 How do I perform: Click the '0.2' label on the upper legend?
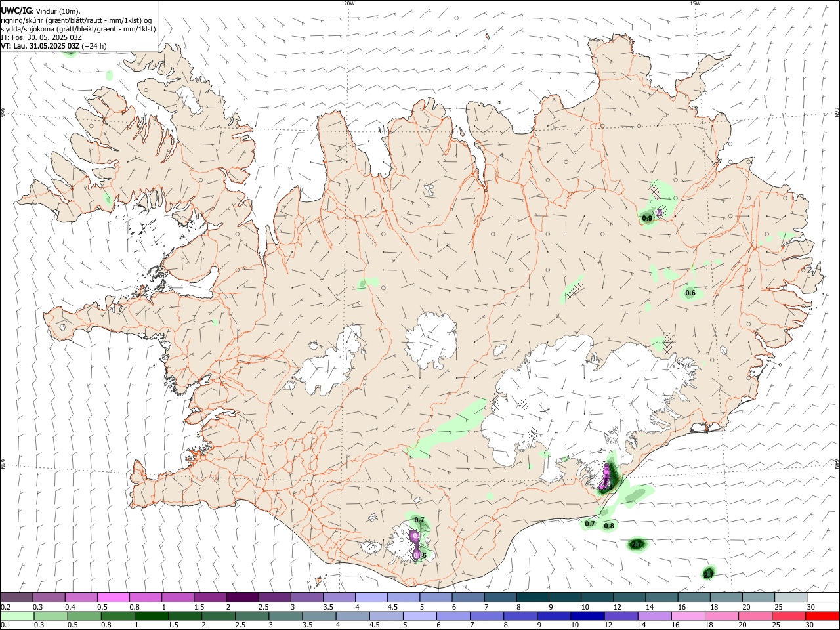coord(5,607)
